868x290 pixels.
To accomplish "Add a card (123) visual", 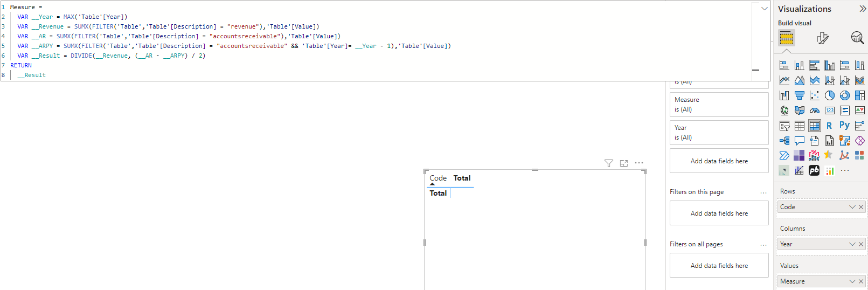I will (830, 111).
